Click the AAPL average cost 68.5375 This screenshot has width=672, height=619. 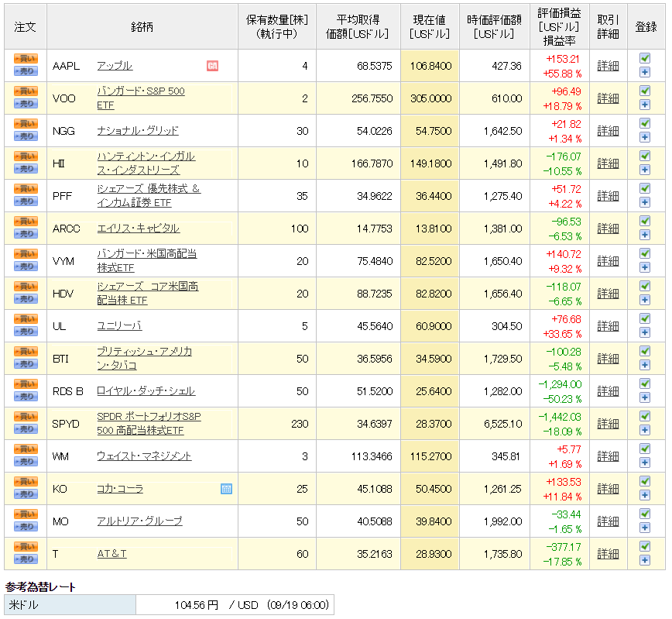click(374, 66)
